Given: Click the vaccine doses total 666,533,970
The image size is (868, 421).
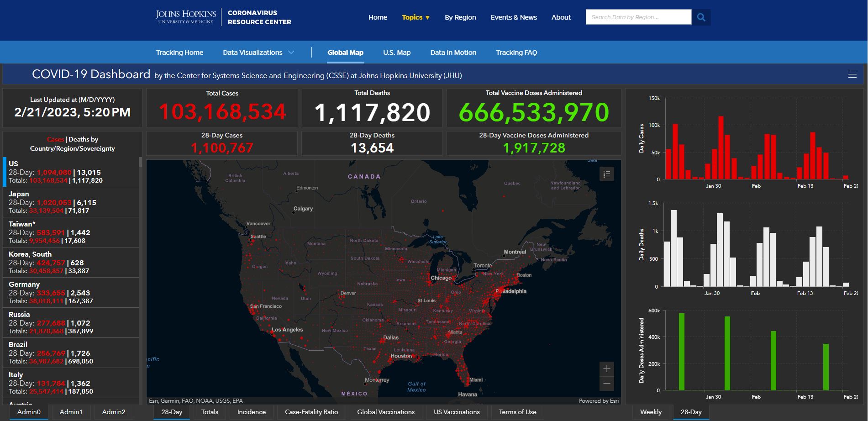Looking at the screenshot, I should click(x=534, y=112).
